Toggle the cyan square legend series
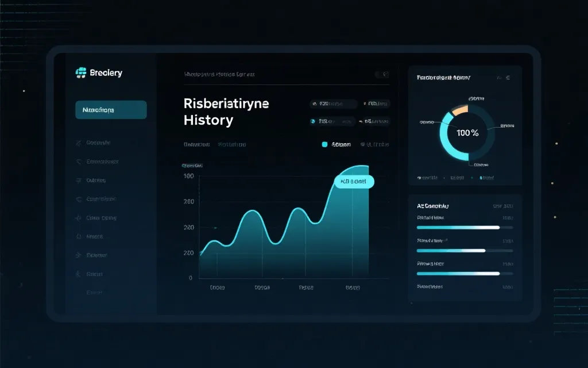The image size is (588, 368). point(325,145)
